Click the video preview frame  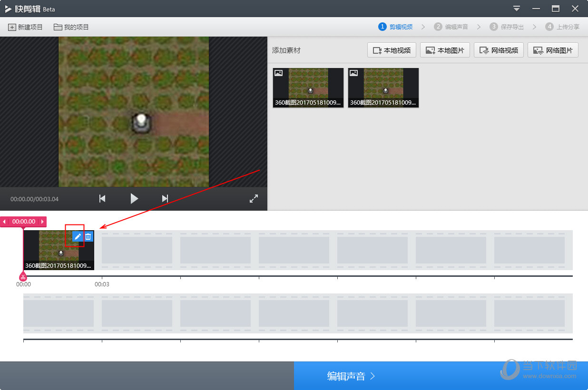coord(134,112)
